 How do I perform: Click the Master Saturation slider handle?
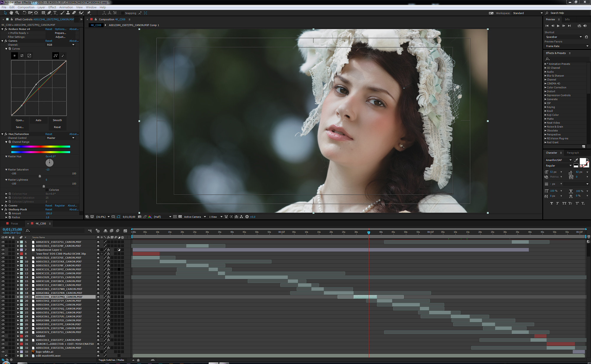(40, 176)
